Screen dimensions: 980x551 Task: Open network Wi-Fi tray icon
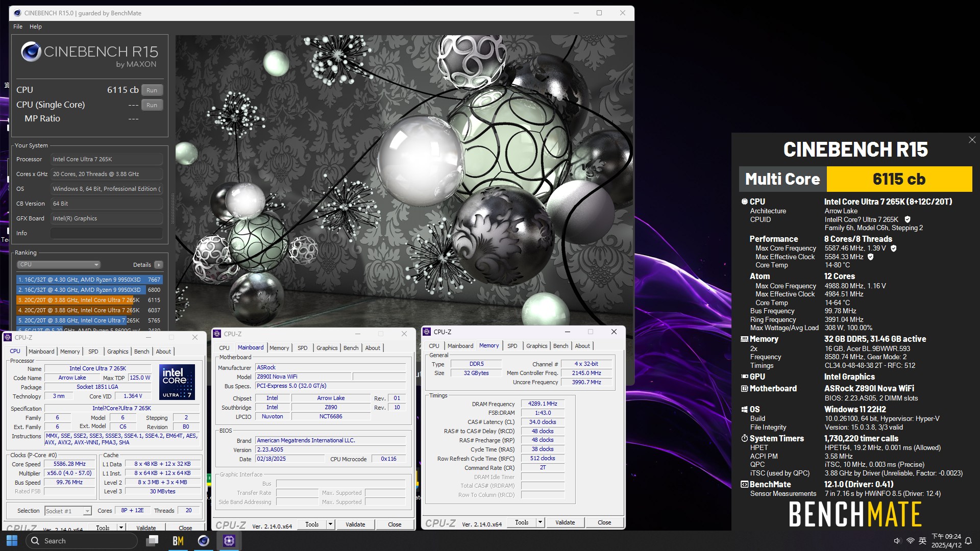point(910,541)
